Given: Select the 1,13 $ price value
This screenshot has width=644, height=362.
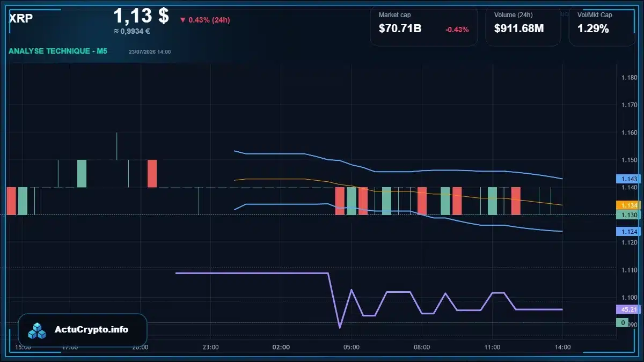Looking at the screenshot, I should [x=141, y=16].
